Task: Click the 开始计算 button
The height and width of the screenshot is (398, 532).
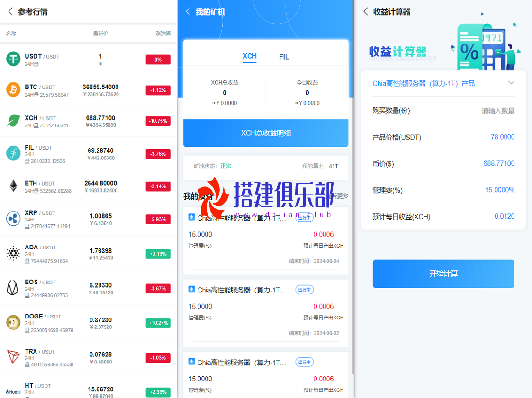Action: coord(443,274)
